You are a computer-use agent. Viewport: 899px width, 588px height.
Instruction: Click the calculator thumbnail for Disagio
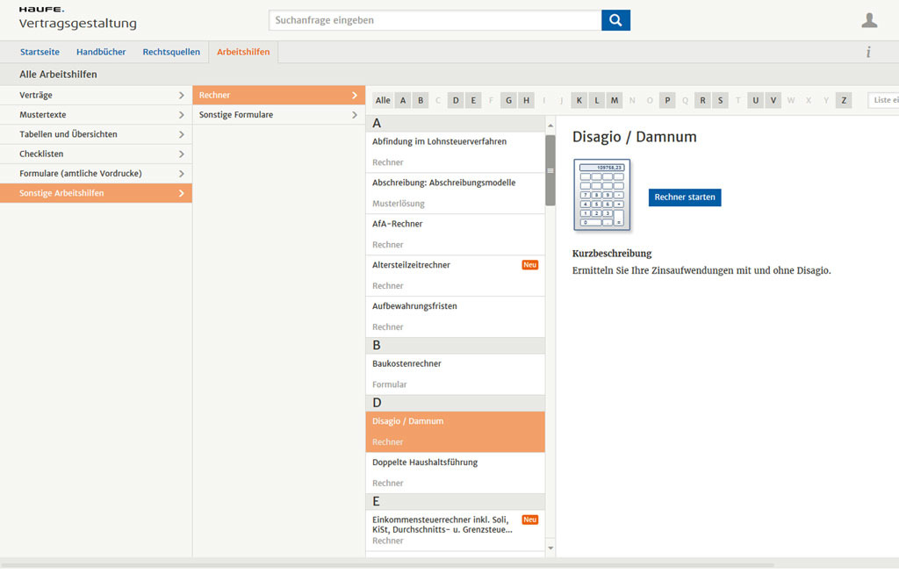(x=601, y=195)
